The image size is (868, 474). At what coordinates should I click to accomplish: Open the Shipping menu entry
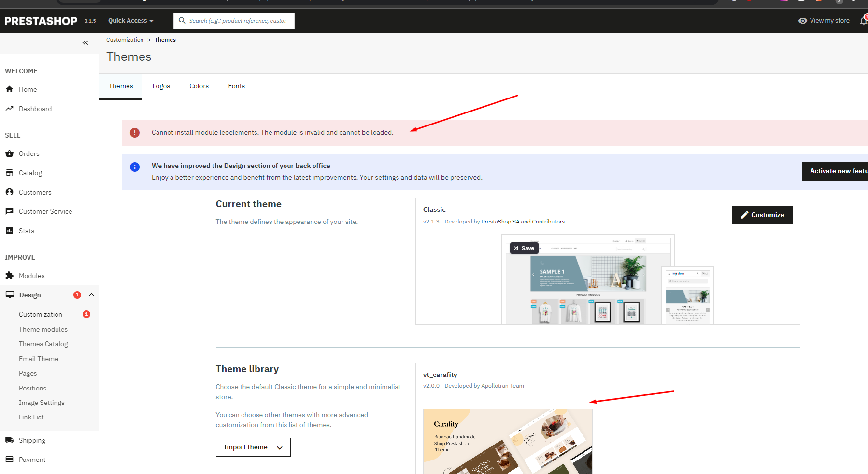click(x=32, y=440)
